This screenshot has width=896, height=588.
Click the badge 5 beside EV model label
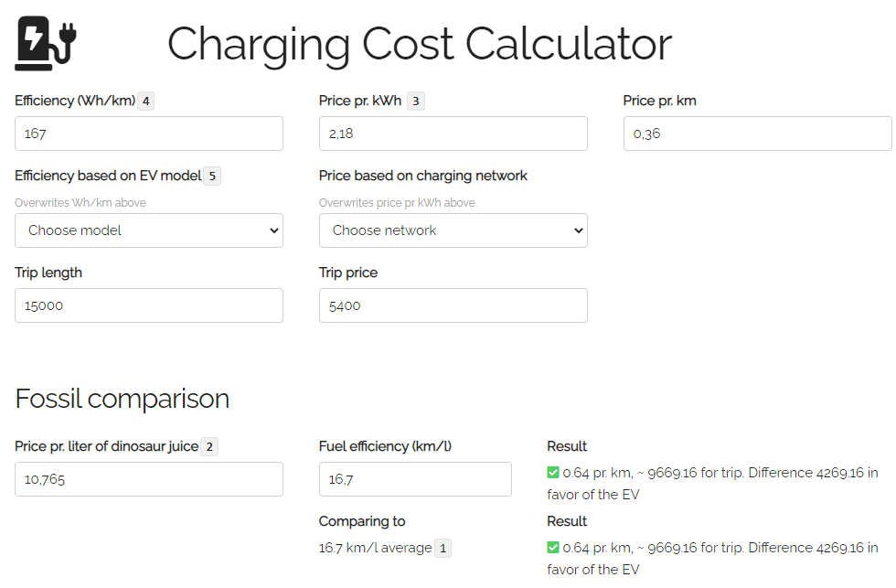tap(212, 176)
